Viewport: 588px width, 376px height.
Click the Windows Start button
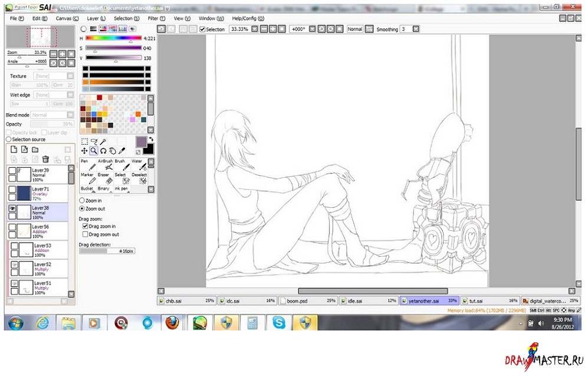point(15,322)
